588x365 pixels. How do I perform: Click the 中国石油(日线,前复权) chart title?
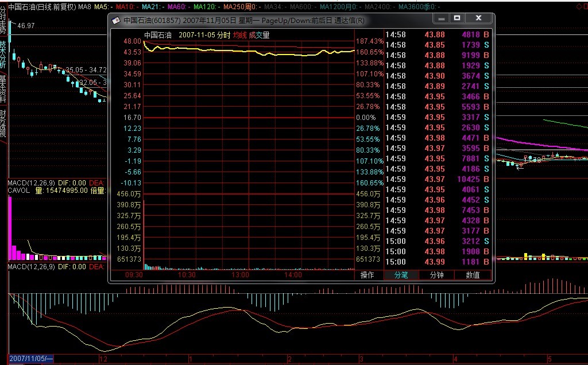pos(41,7)
